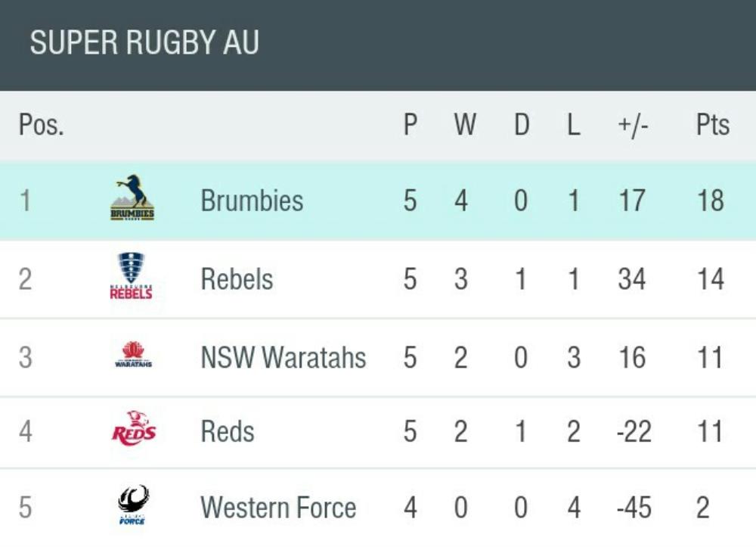Select the Reds team name
Image resolution: width=756 pixels, height=547 pixels.
coord(228,432)
